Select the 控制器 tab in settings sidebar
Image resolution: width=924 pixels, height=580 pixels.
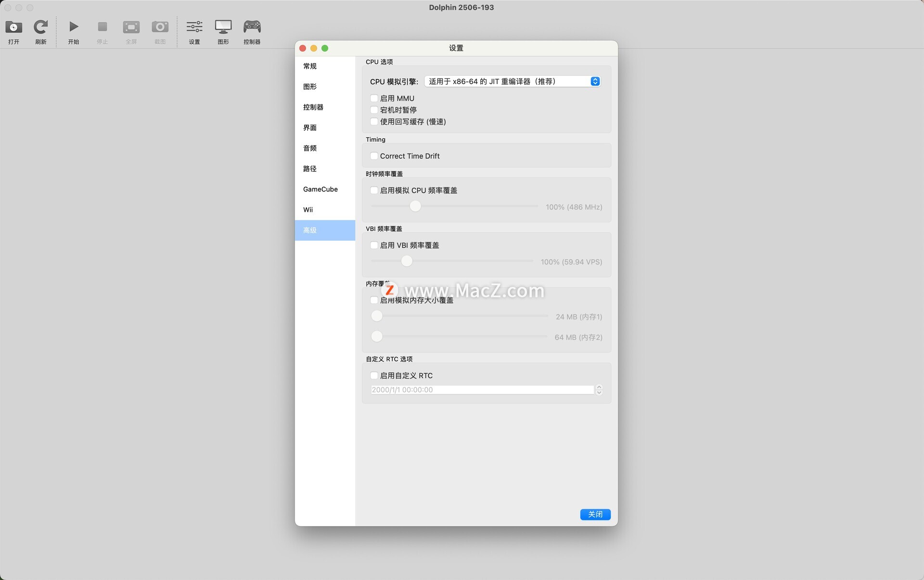coord(325,107)
